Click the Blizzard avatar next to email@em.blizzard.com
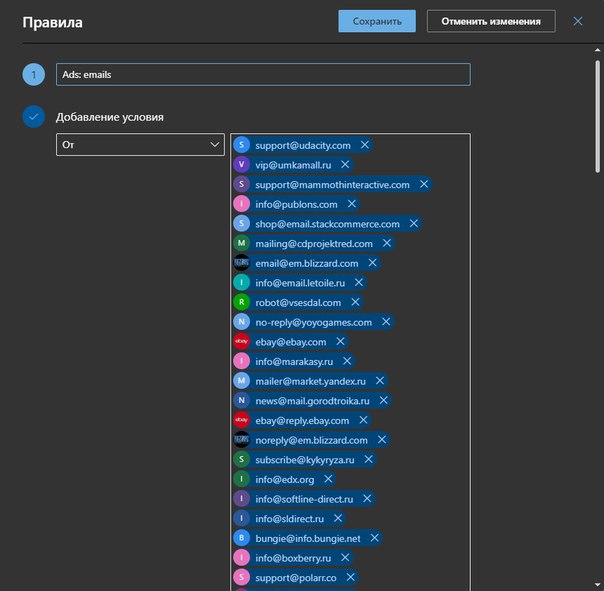 [x=242, y=263]
